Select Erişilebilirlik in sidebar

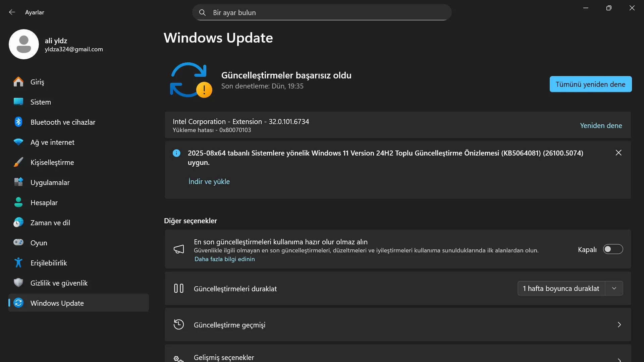tap(79, 263)
